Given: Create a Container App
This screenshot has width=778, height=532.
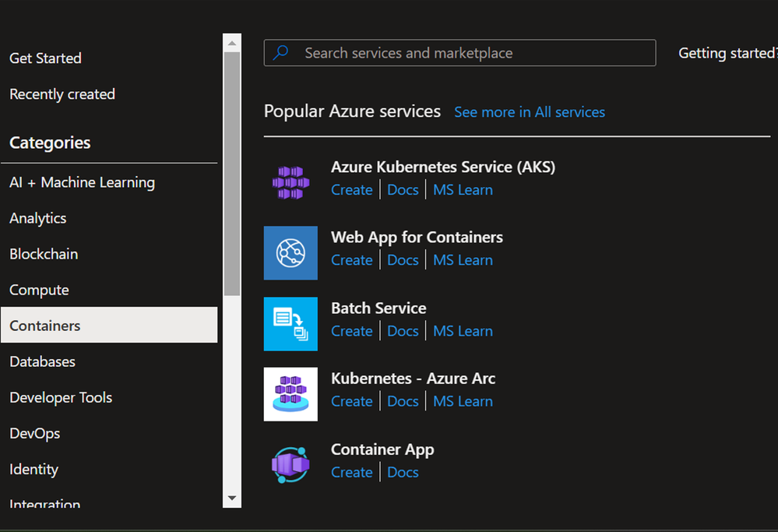Looking at the screenshot, I should pos(352,472).
